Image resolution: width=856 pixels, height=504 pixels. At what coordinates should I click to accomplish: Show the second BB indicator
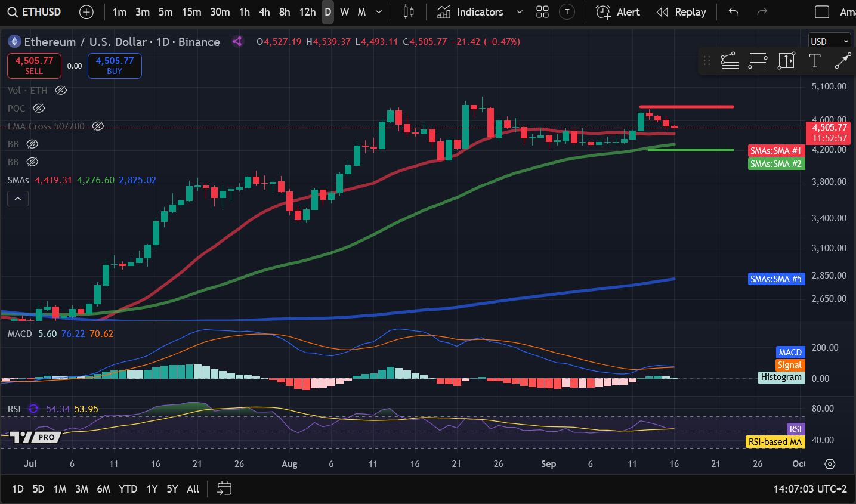[x=33, y=162]
